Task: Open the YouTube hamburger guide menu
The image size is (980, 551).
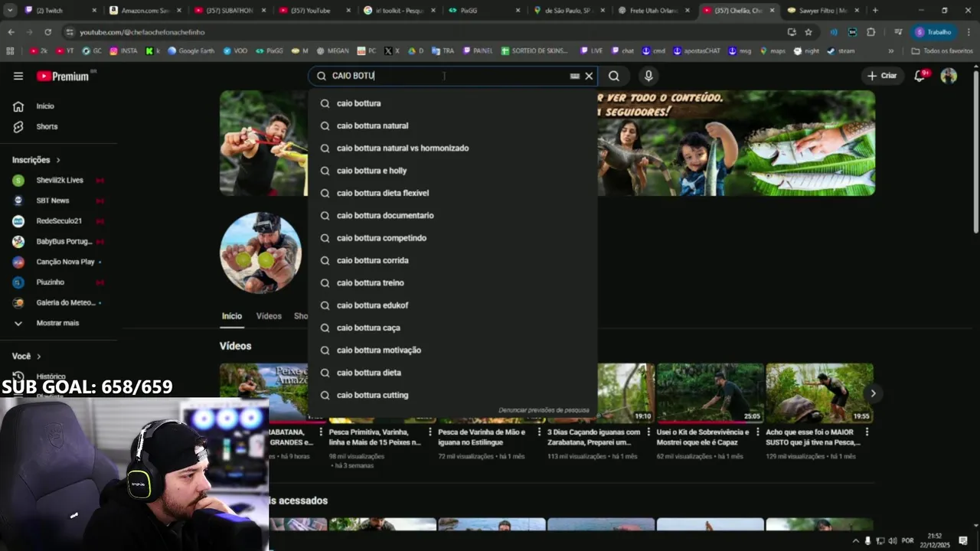Action: click(x=18, y=76)
